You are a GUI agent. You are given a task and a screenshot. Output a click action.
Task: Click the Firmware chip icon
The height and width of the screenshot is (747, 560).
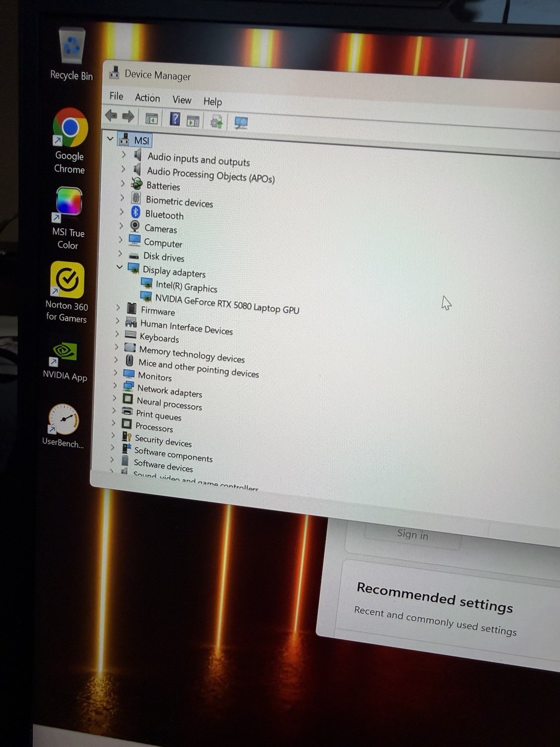[x=132, y=309]
